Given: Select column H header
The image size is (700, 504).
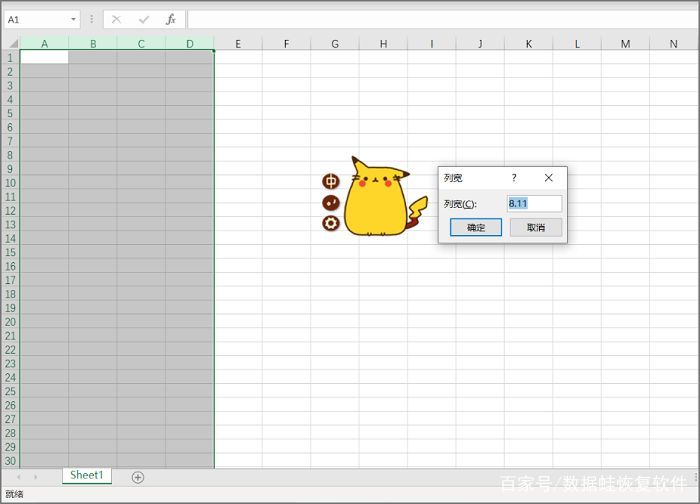Looking at the screenshot, I should (383, 43).
